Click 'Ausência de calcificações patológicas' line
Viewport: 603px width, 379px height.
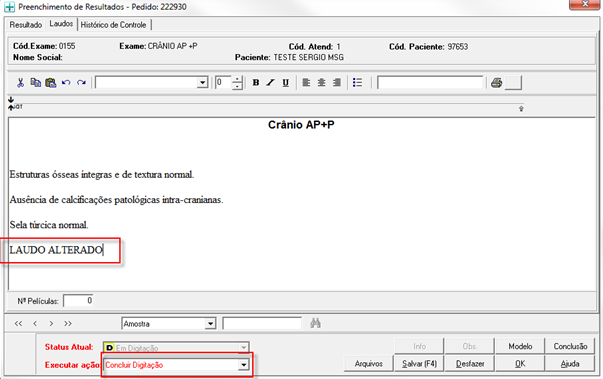click(116, 200)
